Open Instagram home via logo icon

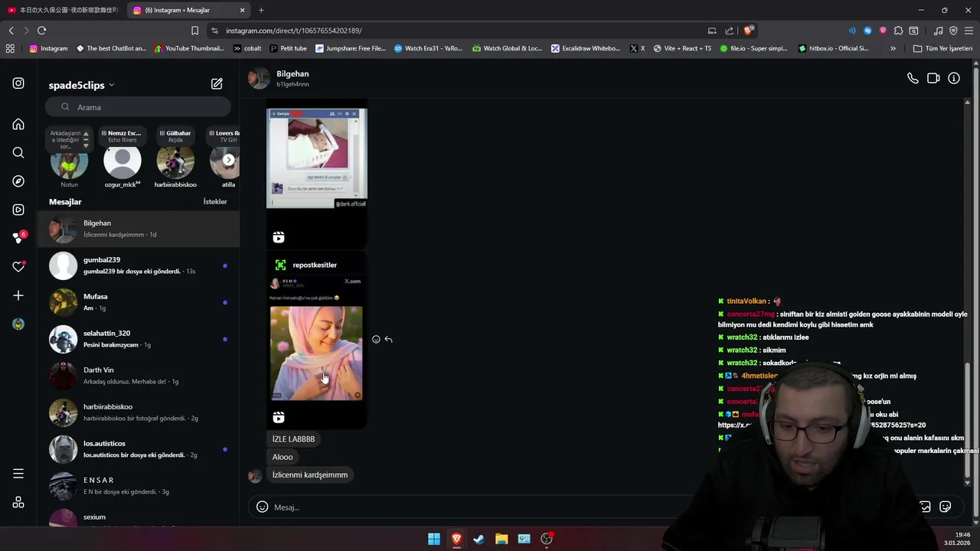coord(18,83)
